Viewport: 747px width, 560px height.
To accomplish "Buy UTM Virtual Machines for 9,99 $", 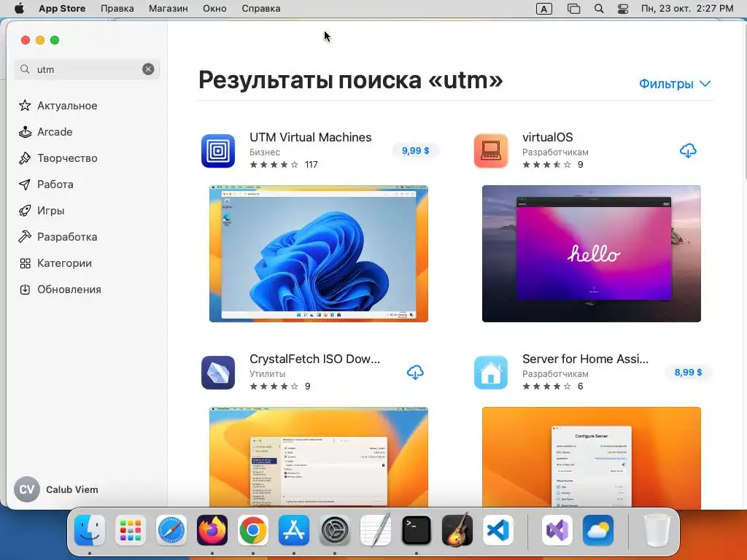I will coord(415,150).
